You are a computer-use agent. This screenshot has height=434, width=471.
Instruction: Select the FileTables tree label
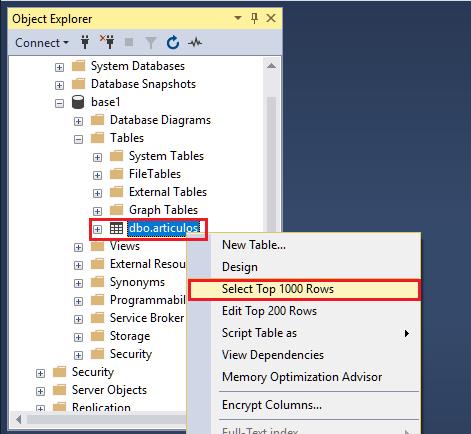coord(155,174)
